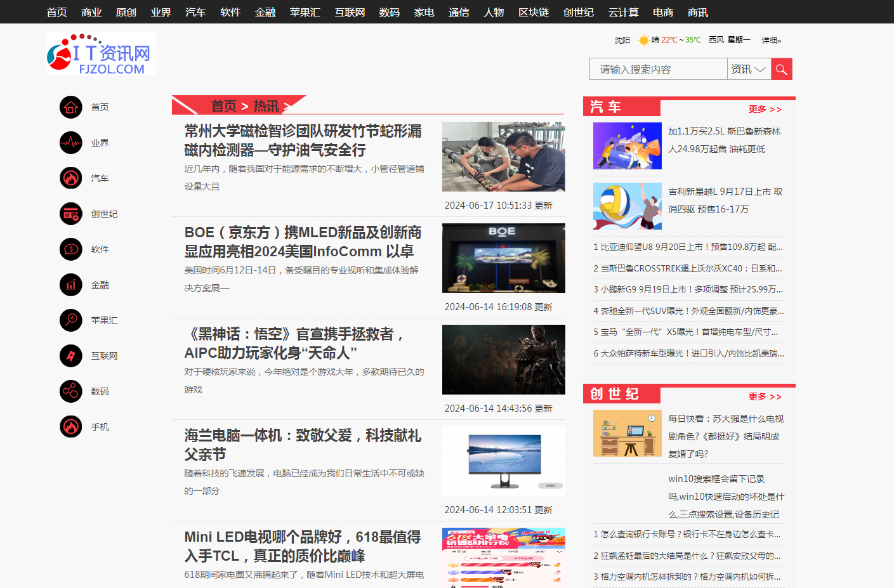894x588 pixels.
Task: Open 家电 in the top navigation bar
Action: [x=424, y=12]
